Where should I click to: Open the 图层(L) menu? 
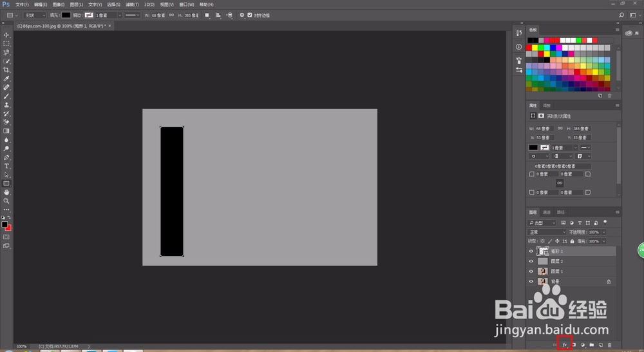pyautogui.click(x=77, y=5)
